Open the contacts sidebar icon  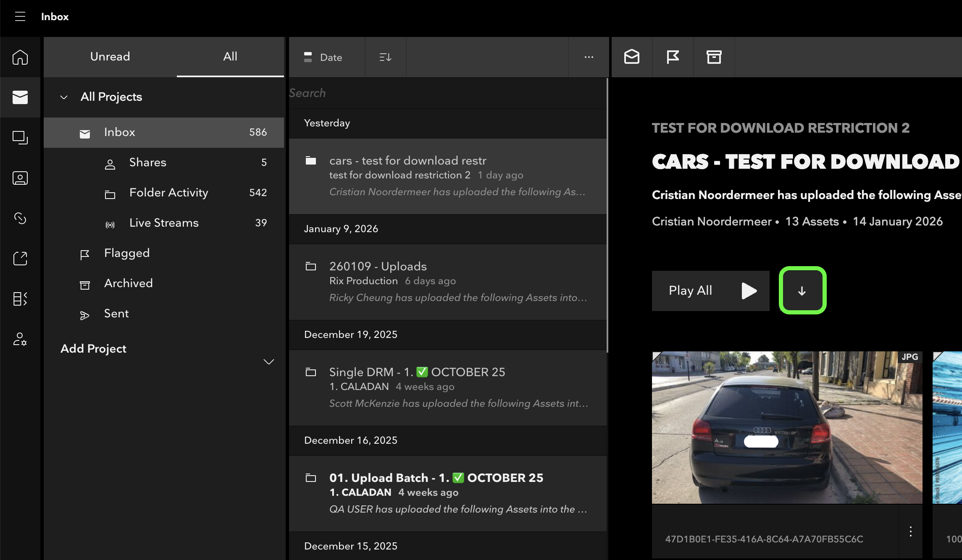pyautogui.click(x=20, y=178)
